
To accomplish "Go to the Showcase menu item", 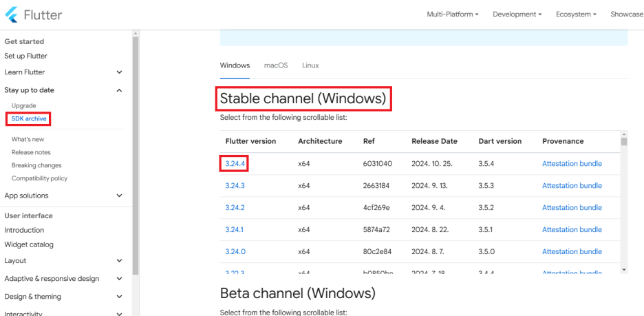I will click(x=627, y=14).
